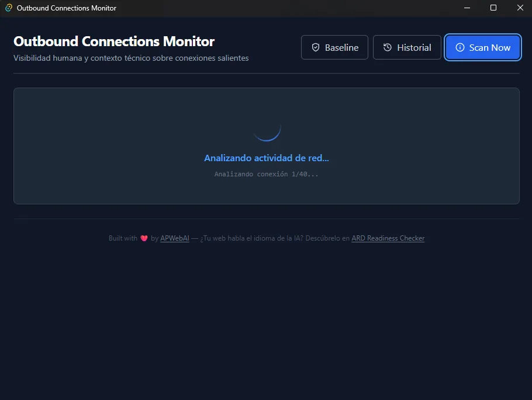Click the history clock icon
Image resolution: width=532 pixels, height=400 pixels.
pyautogui.click(x=388, y=47)
